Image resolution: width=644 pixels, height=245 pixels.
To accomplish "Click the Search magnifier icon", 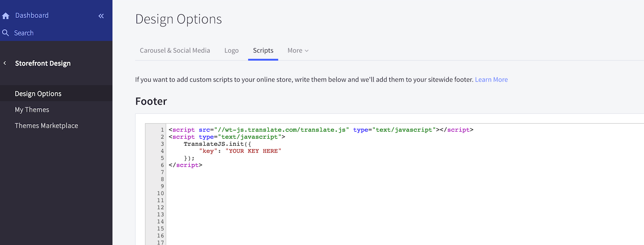I will [x=6, y=33].
